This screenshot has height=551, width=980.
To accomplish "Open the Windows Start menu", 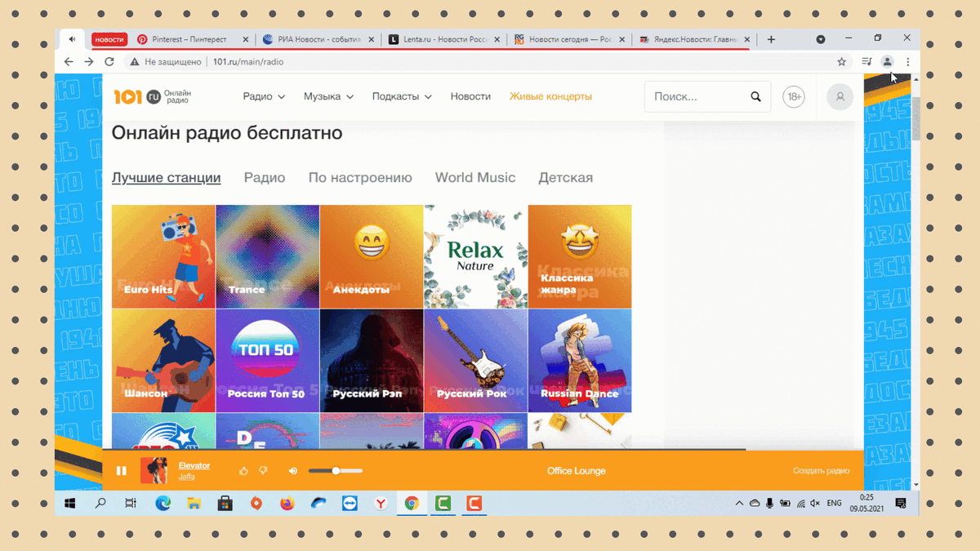I will 69,504.
